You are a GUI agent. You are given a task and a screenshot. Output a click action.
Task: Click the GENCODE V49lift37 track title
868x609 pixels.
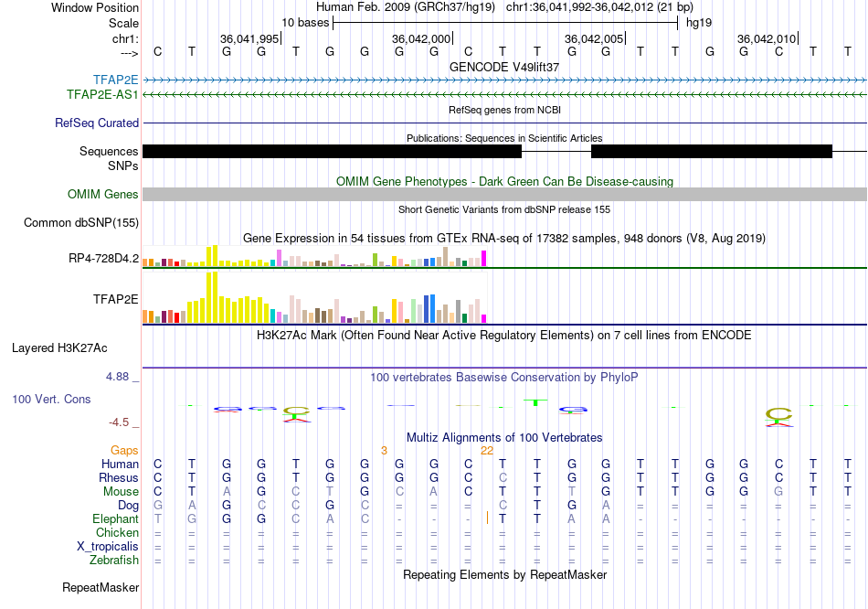point(504,67)
